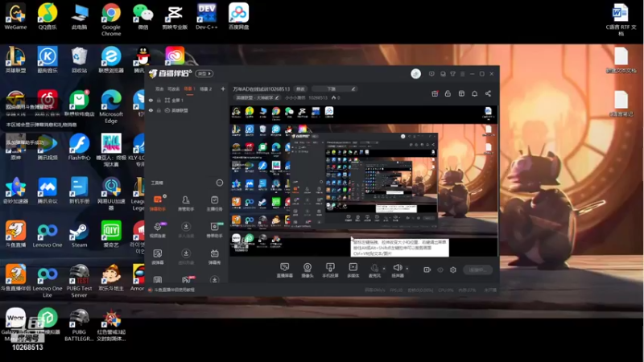Open stream settings gear icon
644x362 pixels.
pos(453,269)
